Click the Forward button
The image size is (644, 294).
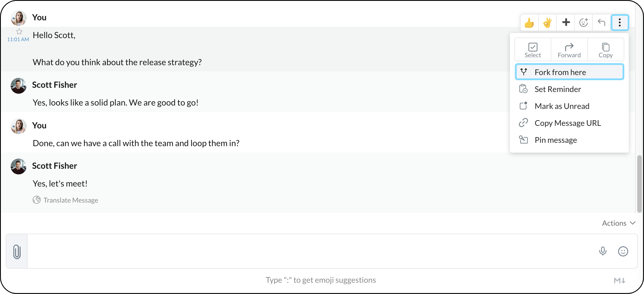coord(569,50)
